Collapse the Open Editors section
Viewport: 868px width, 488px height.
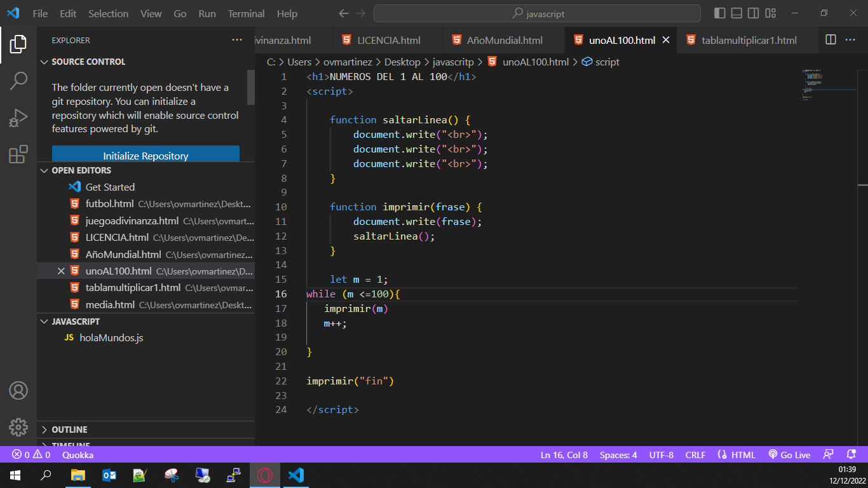146,170
